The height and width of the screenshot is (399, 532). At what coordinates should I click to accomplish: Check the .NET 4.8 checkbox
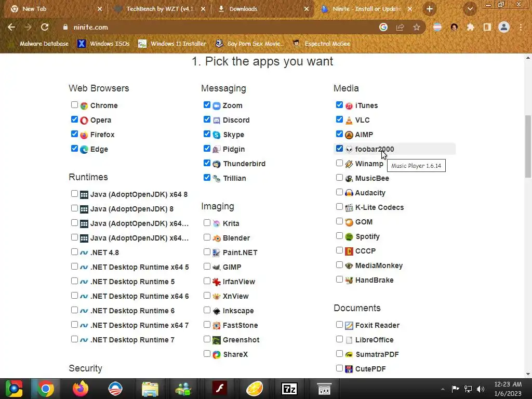(x=74, y=252)
